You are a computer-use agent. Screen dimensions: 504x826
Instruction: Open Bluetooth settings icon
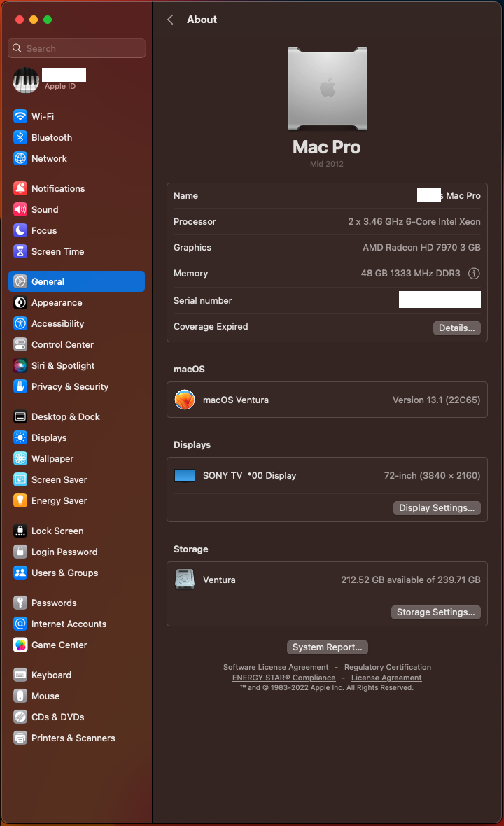coord(20,137)
